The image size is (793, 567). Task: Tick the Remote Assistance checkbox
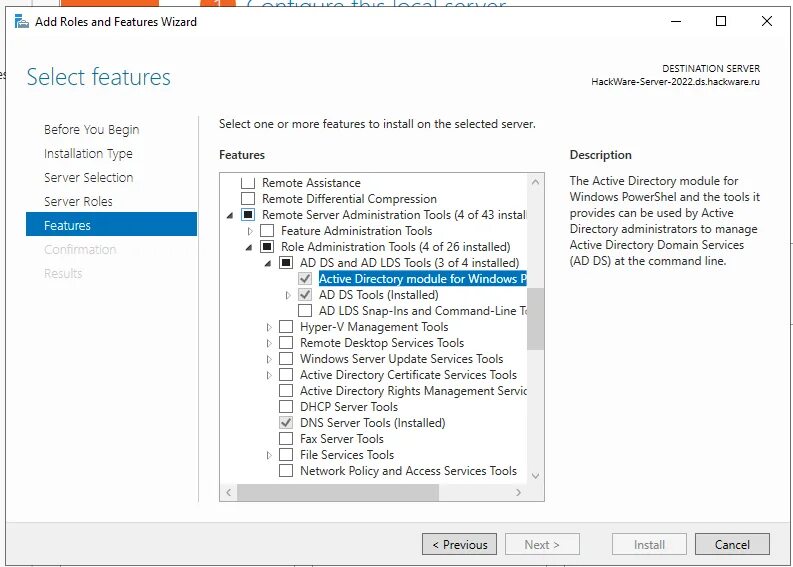click(248, 183)
